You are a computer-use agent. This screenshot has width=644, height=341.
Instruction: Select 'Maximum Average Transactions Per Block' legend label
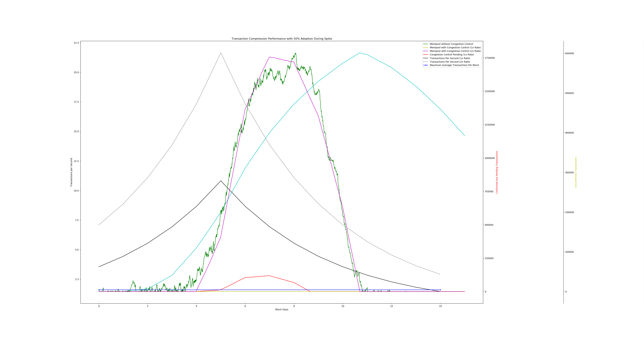(x=454, y=65)
